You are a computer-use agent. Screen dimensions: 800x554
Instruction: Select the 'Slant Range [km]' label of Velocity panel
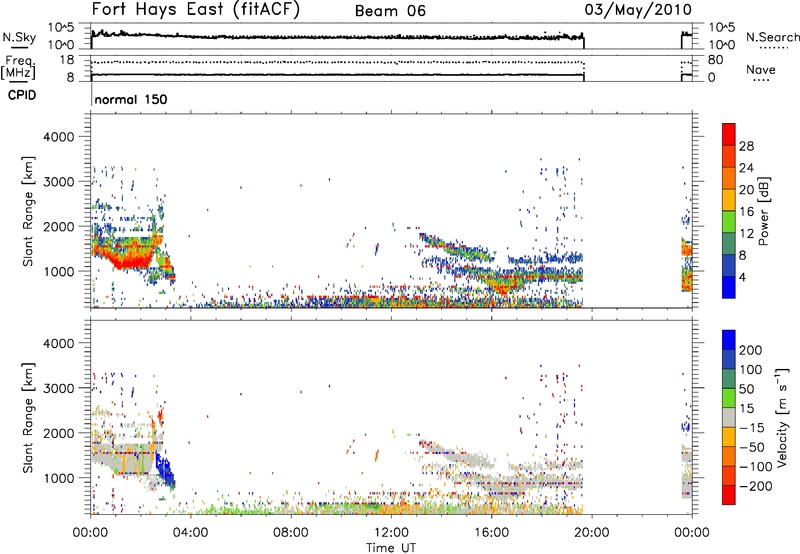(x=28, y=418)
